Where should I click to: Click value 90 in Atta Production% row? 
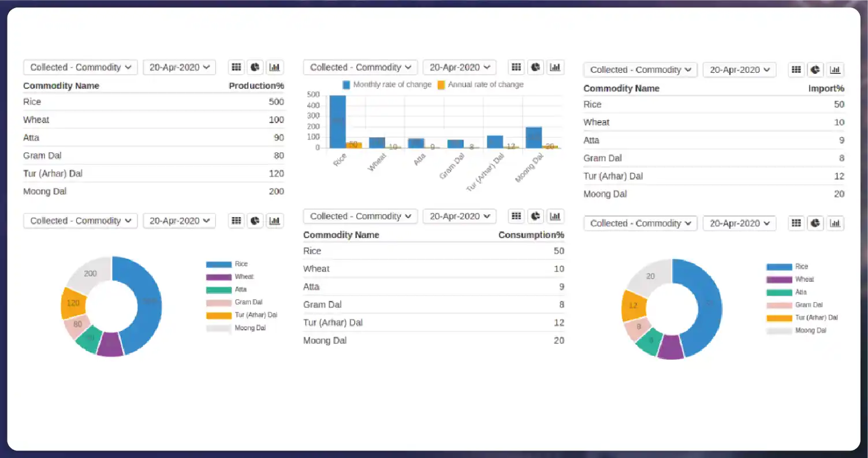click(279, 137)
